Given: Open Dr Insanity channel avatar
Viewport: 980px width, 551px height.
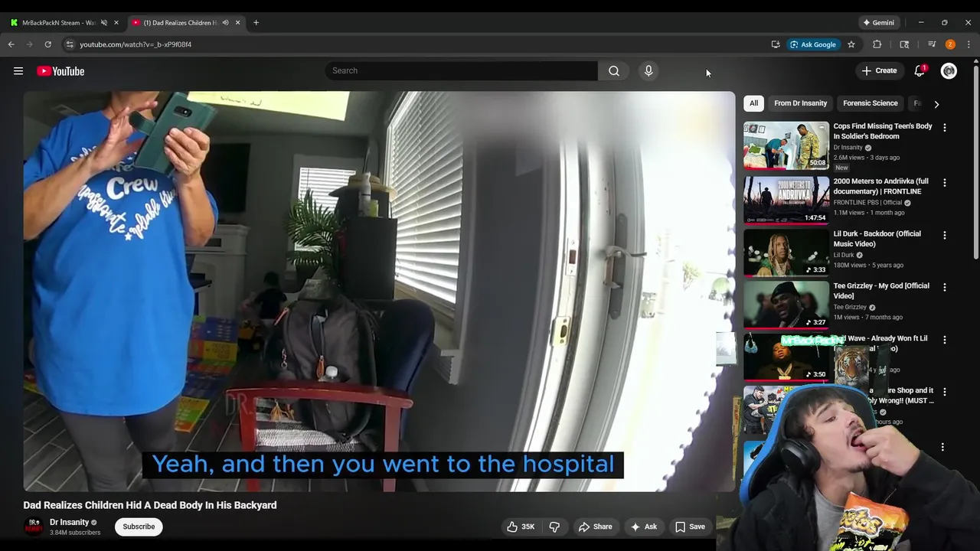Looking at the screenshot, I should (x=34, y=527).
